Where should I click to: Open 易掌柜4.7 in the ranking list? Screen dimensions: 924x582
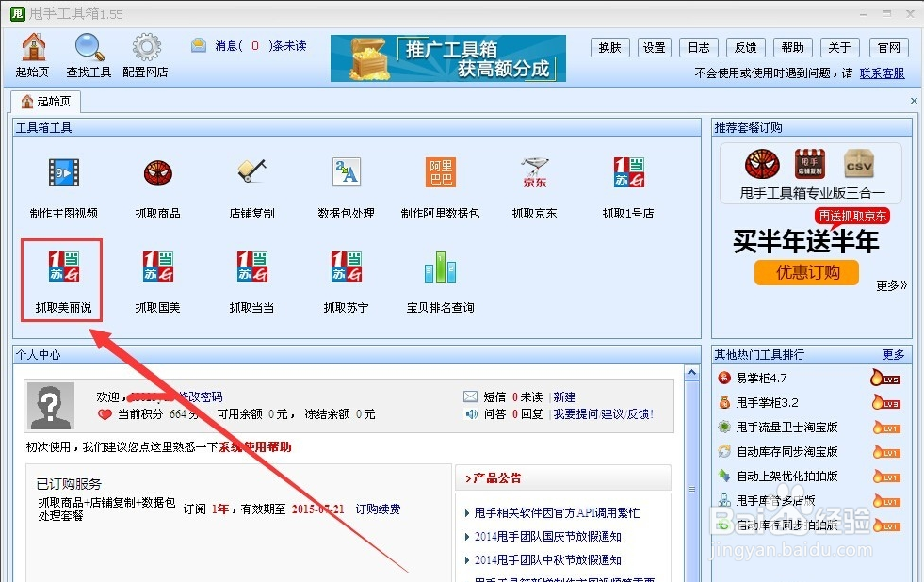click(761, 379)
